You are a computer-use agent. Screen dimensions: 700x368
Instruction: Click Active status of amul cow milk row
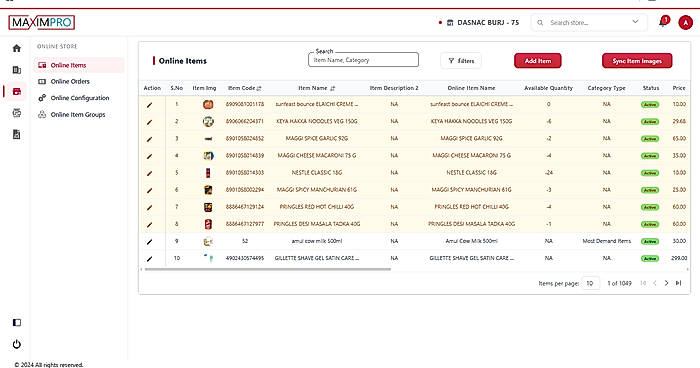click(x=650, y=241)
